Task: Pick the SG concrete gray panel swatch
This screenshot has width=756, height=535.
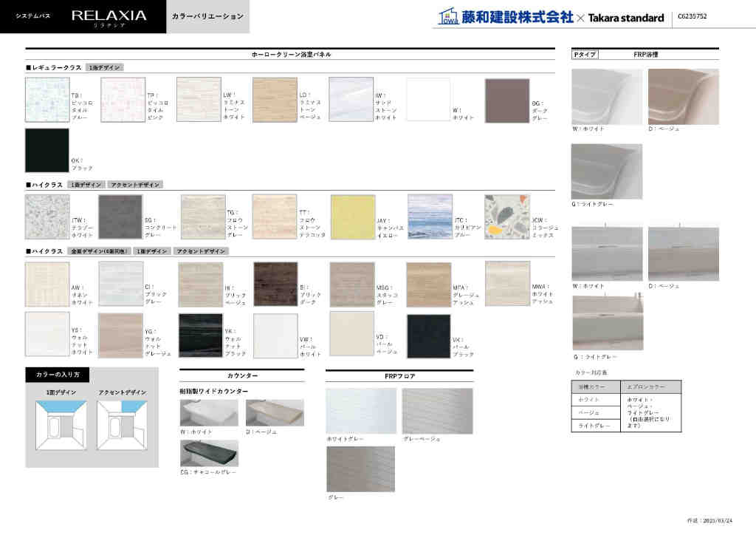Action: click(x=120, y=217)
